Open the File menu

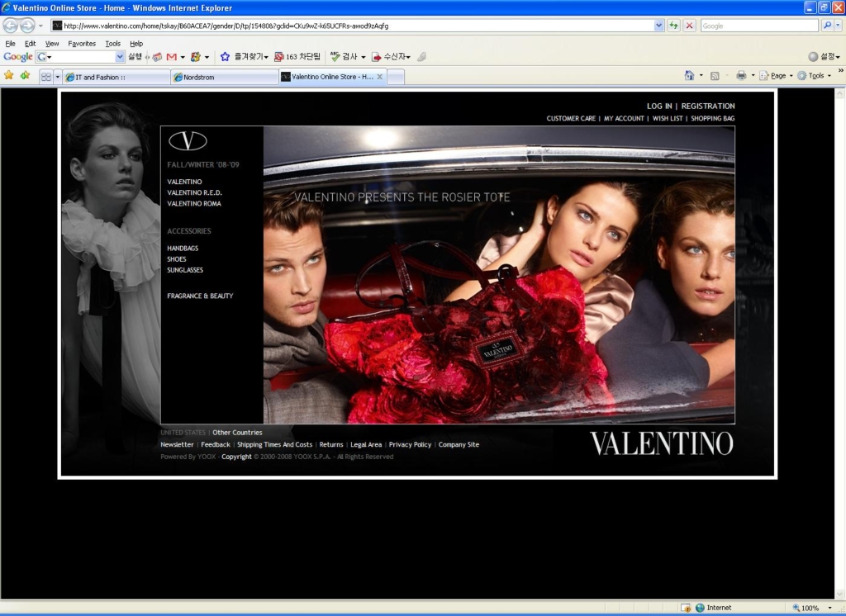[x=10, y=43]
